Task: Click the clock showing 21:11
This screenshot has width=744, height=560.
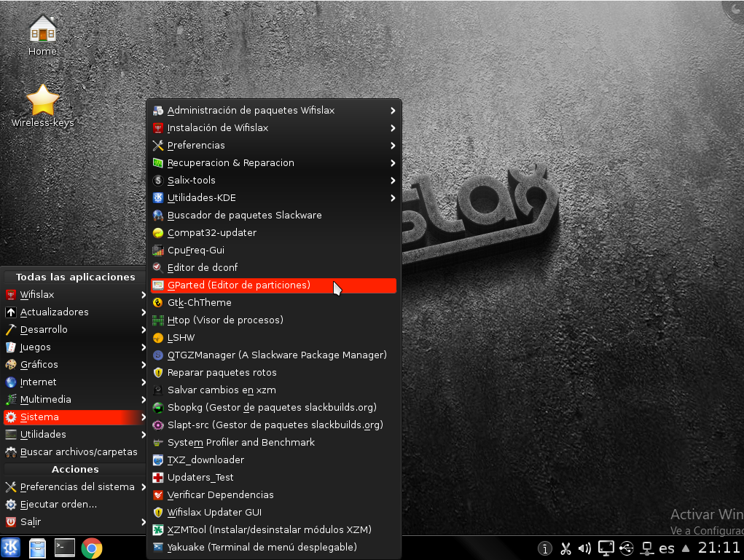Action: point(718,548)
